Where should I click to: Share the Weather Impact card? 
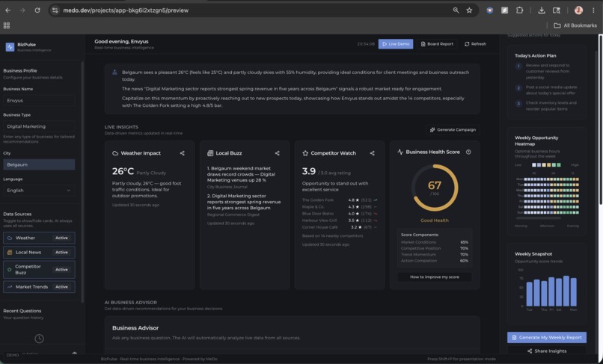tap(183, 153)
